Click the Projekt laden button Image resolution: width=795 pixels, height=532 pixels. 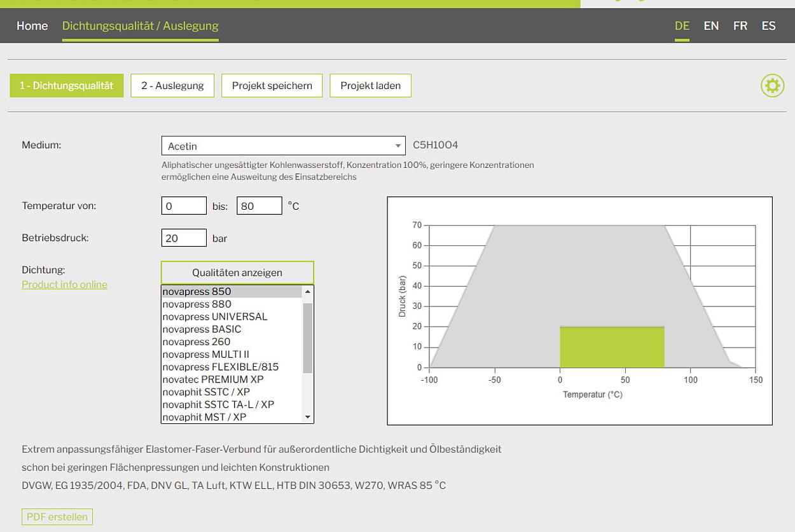click(370, 86)
